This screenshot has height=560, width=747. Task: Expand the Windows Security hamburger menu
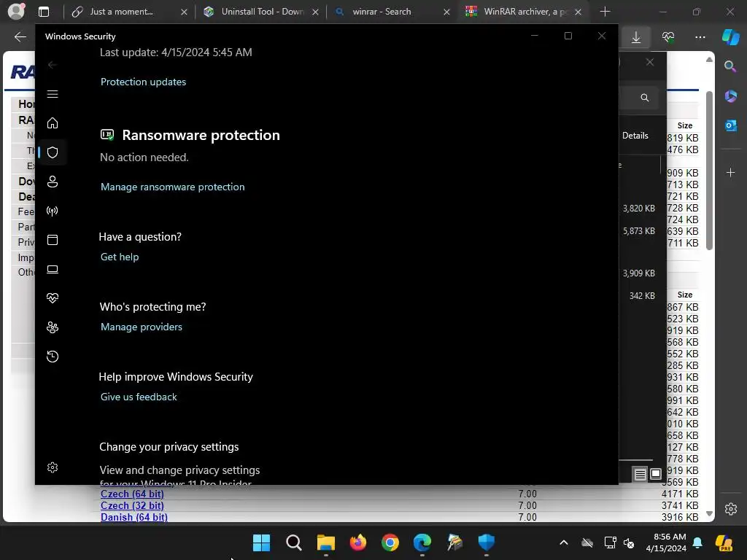pyautogui.click(x=53, y=94)
